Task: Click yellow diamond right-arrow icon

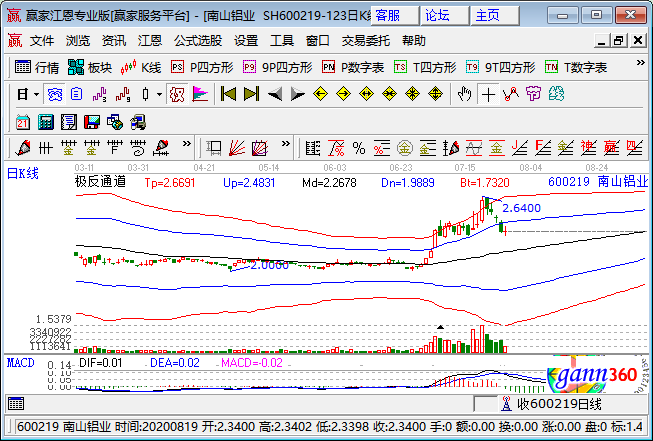Action: 343,94
